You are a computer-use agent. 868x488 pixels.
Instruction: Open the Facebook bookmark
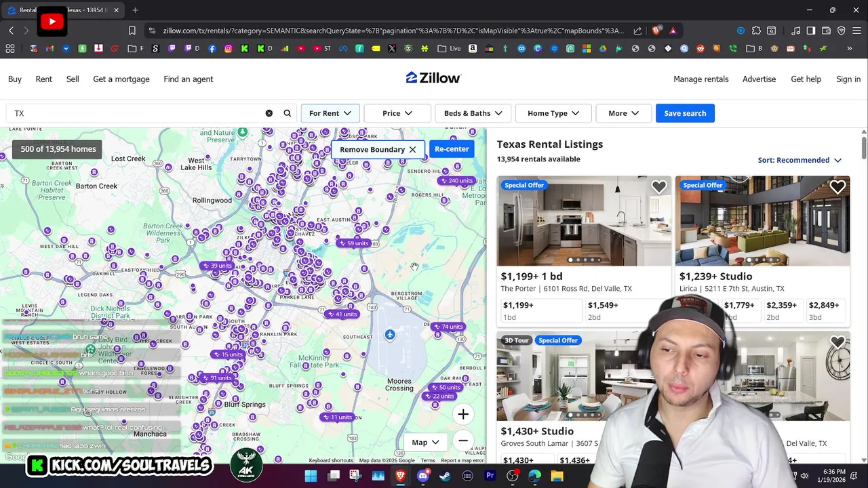tap(212, 49)
